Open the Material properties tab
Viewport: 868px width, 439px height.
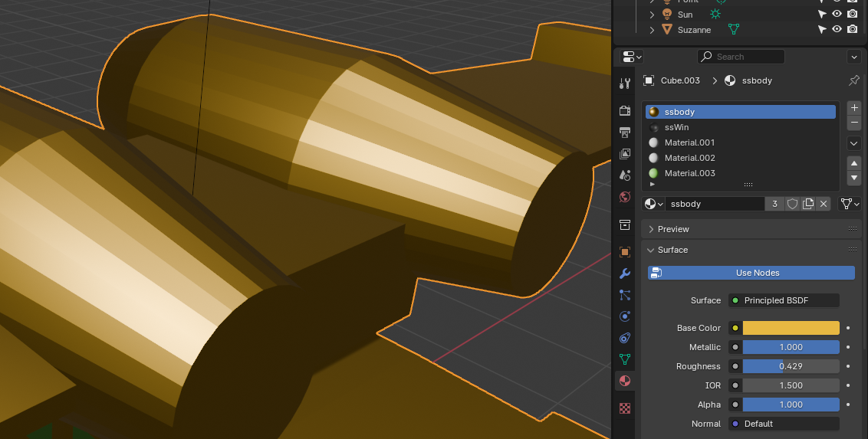(625, 381)
